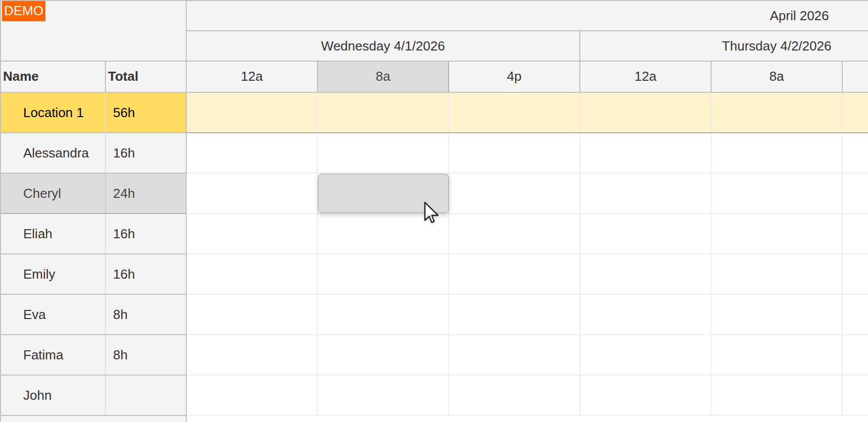Select the Wednesday 4/1/2026 day header

[x=383, y=45]
